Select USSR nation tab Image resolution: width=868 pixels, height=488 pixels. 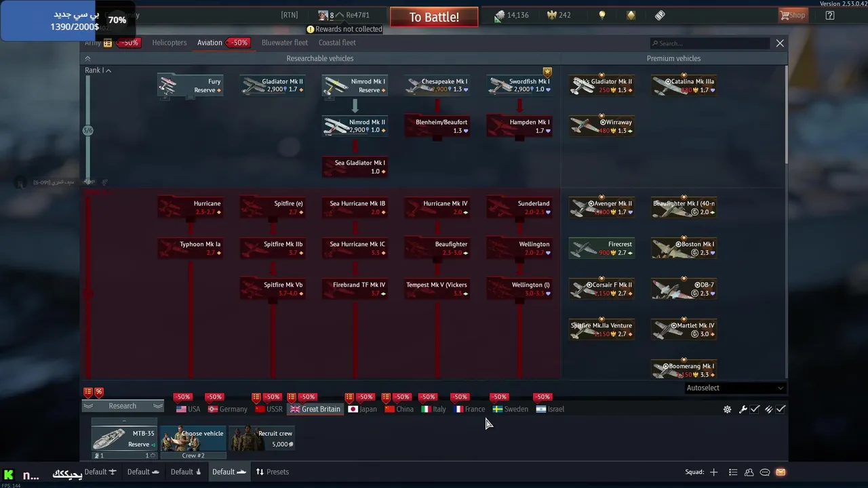click(x=269, y=409)
